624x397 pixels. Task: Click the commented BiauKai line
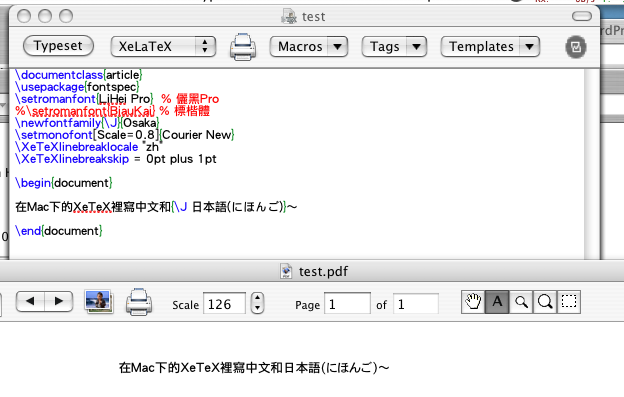(x=112, y=111)
